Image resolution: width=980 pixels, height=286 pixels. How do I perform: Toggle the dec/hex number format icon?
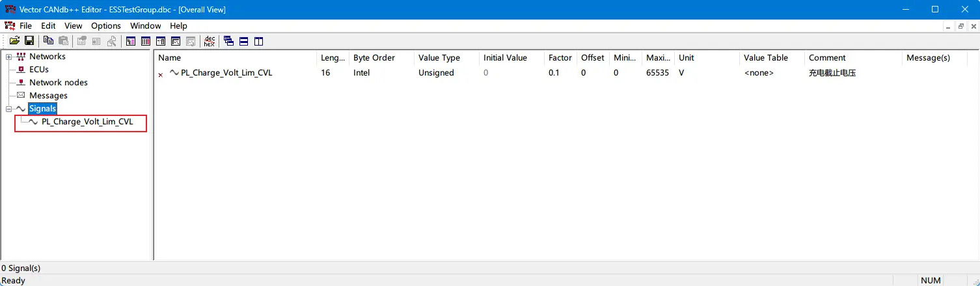coord(209,41)
